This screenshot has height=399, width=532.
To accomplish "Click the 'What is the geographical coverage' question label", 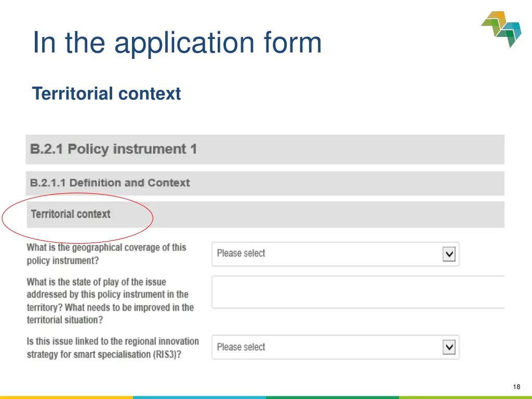I will coord(107,254).
